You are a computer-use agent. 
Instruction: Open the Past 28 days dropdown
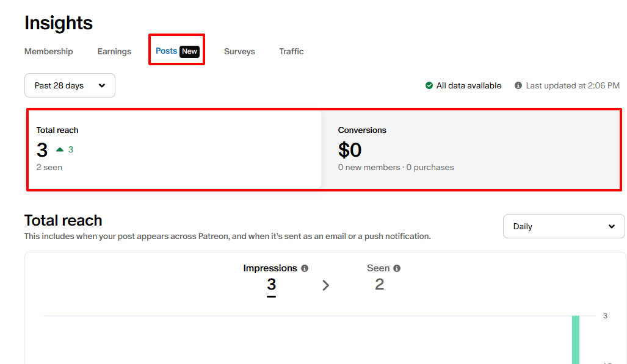70,85
